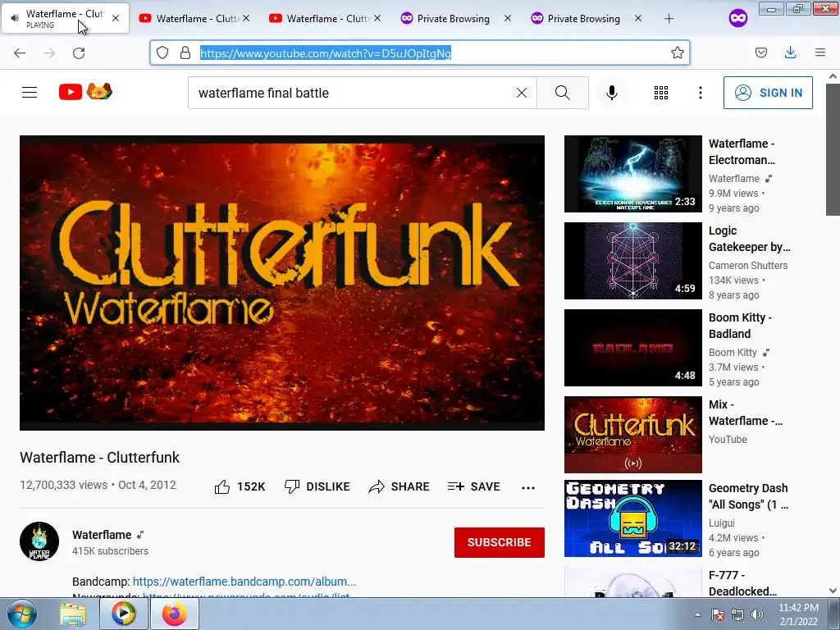Open the Waterflame Mix playlist thumbnail
This screenshot has width=840, height=630.
pos(632,435)
